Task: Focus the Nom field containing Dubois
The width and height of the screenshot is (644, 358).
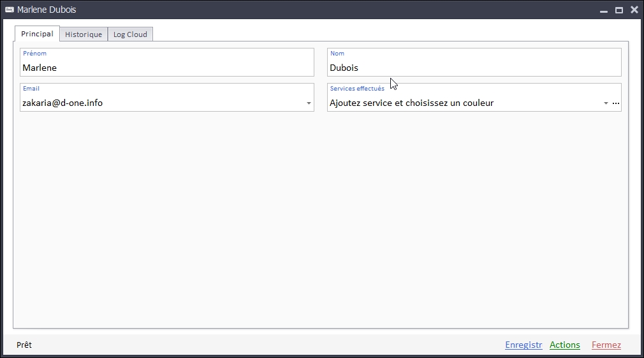Action: (473, 68)
